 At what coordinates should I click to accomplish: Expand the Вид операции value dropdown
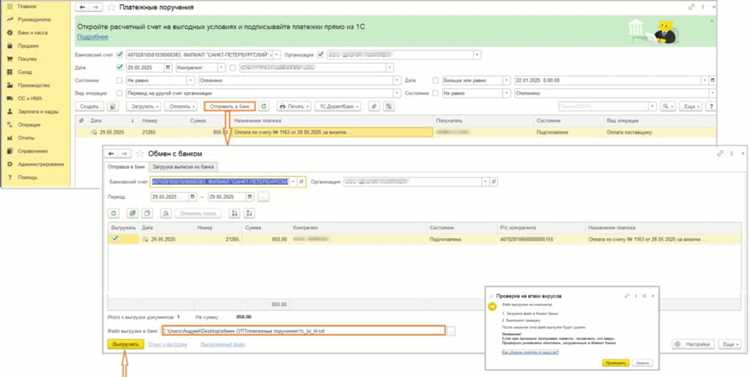coord(397,93)
